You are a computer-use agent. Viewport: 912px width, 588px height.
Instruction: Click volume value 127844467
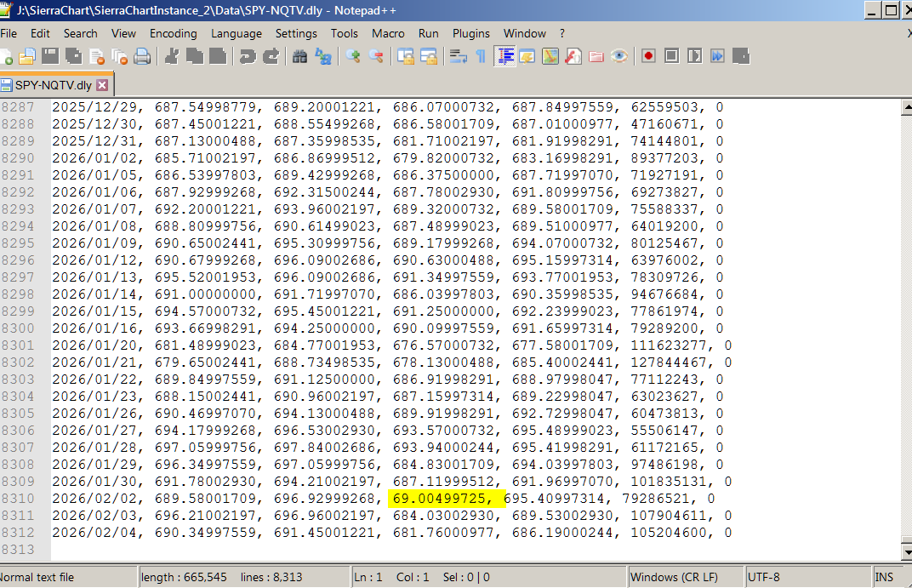pos(669,363)
